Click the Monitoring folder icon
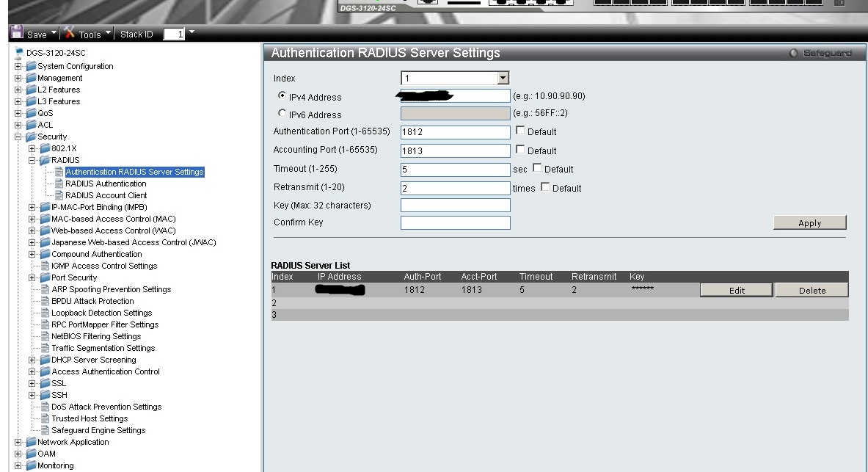Screen dimensions: 868x472 click(x=31, y=465)
